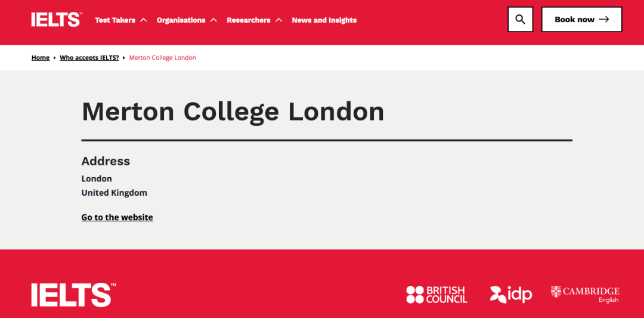Expand the Organisations chevron
This screenshot has height=318, width=644.
click(x=213, y=20)
